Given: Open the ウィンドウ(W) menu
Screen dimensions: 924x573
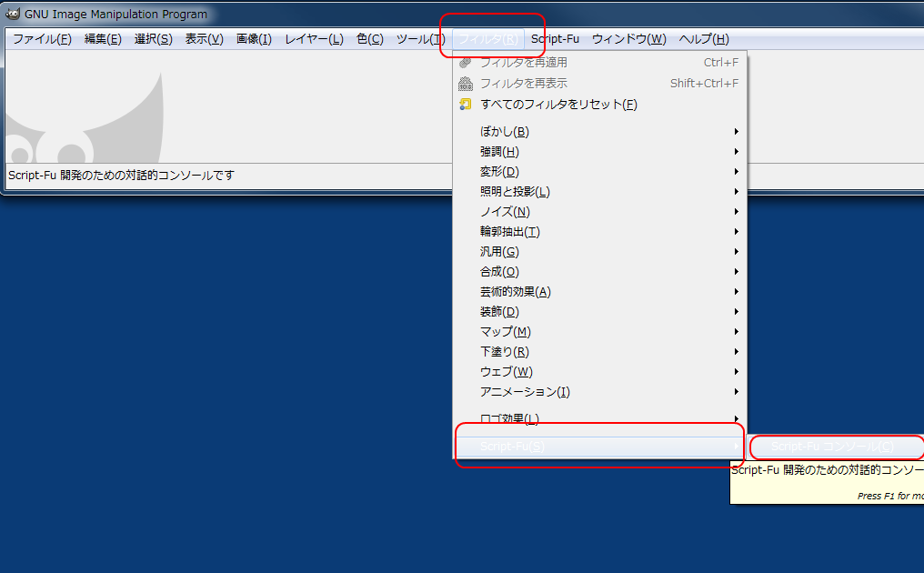Looking at the screenshot, I should tap(628, 39).
